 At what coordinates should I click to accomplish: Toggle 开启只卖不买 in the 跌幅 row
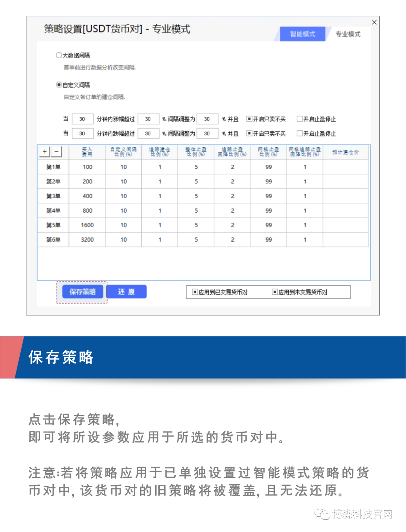(249, 133)
